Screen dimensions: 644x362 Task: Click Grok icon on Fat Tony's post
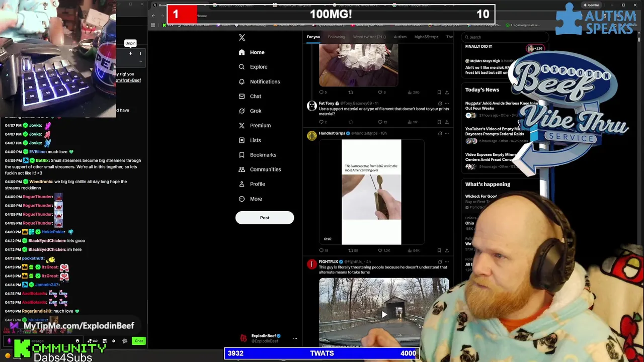tap(440, 104)
